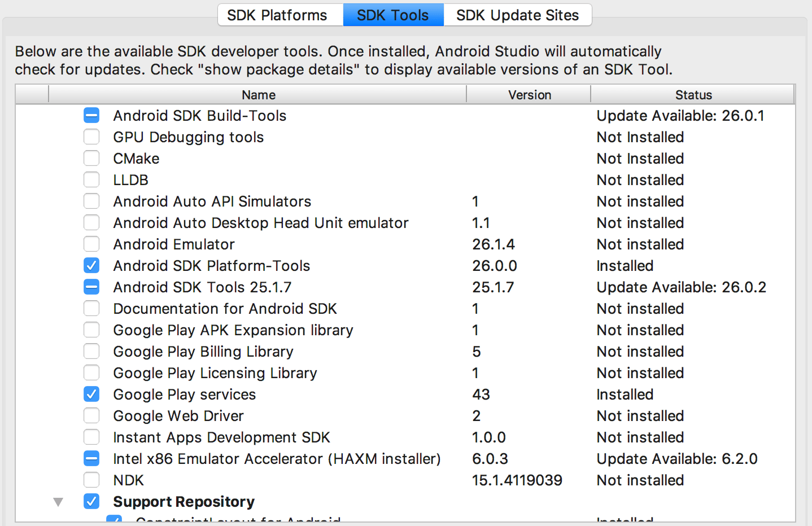Enable Google Play APK Expansion library checkbox
Viewport: 812px width, 526px height.
click(91, 330)
